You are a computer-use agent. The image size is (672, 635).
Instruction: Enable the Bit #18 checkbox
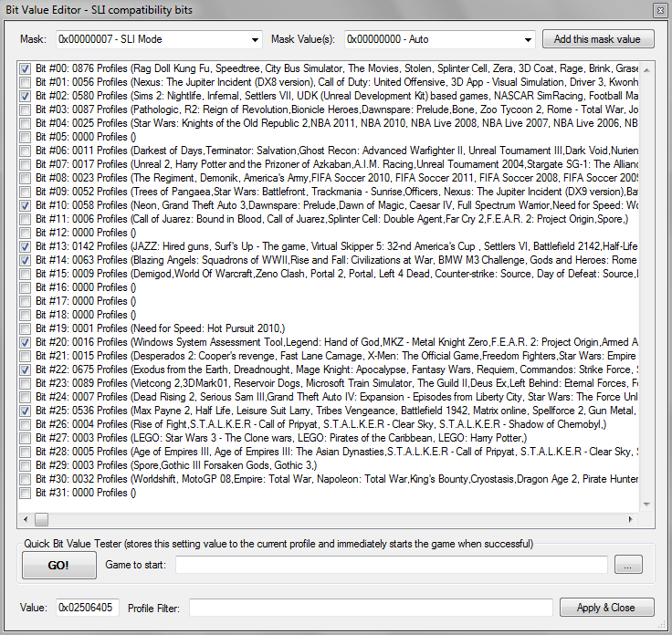26,315
